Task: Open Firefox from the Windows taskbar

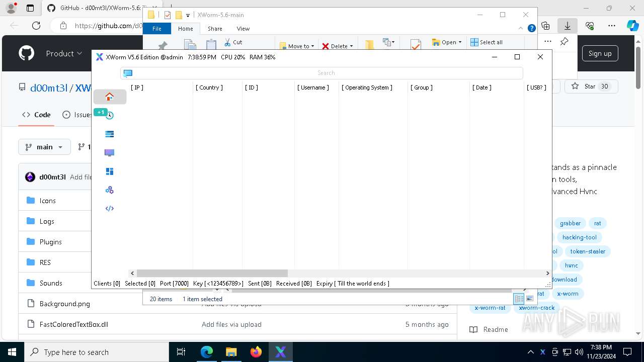Action: point(256,352)
